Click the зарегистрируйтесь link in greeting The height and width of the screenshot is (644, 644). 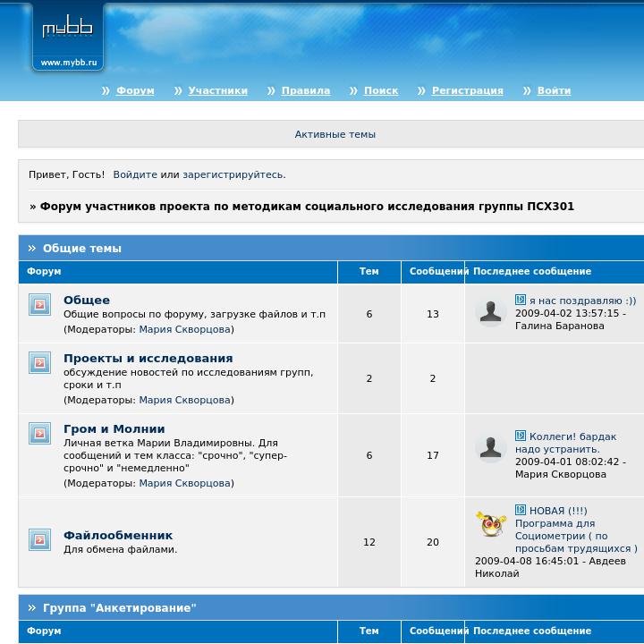(x=233, y=174)
